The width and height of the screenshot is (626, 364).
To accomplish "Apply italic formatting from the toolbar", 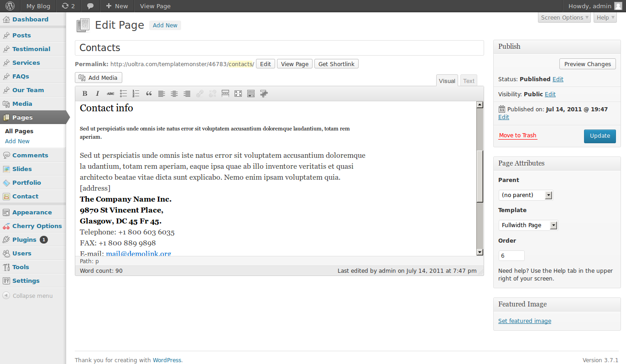I will pos(98,94).
